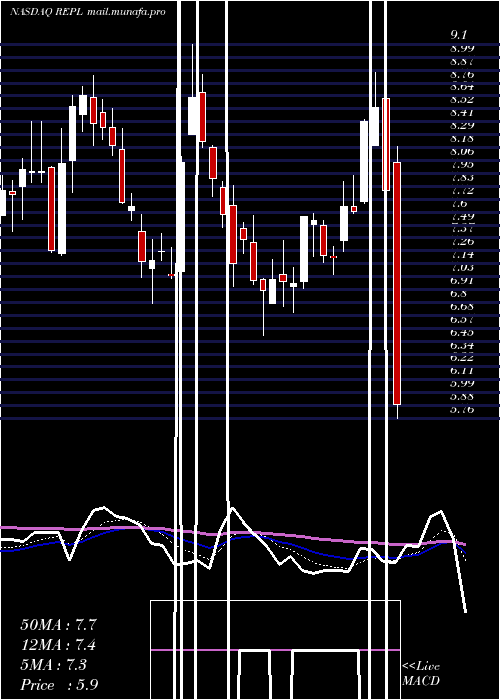Screen dimensions: 500x700
Task: Click the 8.52 price axis label
Action: coord(462,100)
